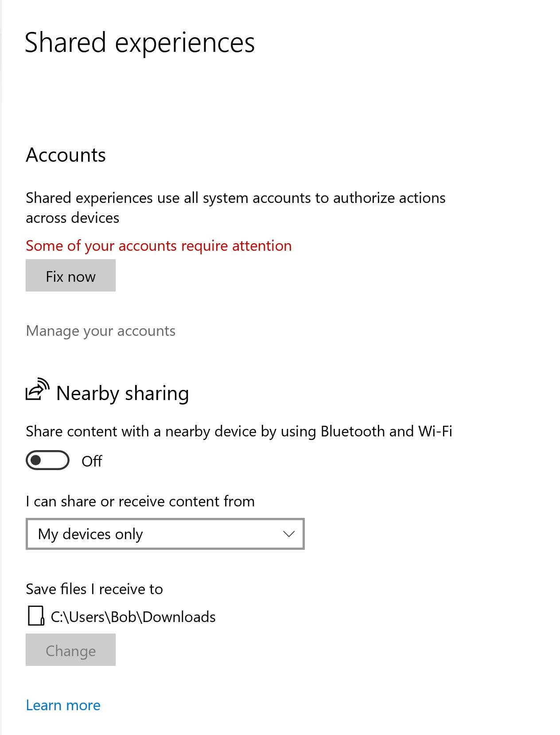Click the Accounts section heading
Screen dimensions: 560x735
click(66, 155)
